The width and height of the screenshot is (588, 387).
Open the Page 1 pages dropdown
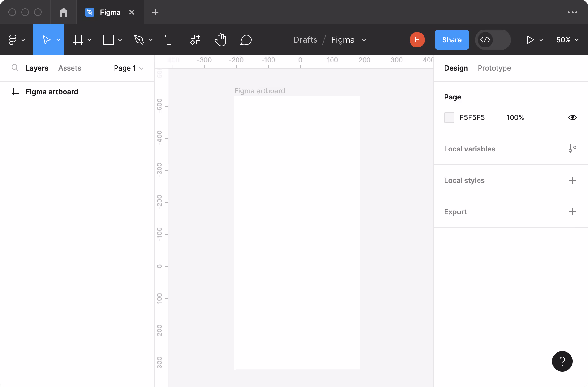pyautogui.click(x=128, y=68)
